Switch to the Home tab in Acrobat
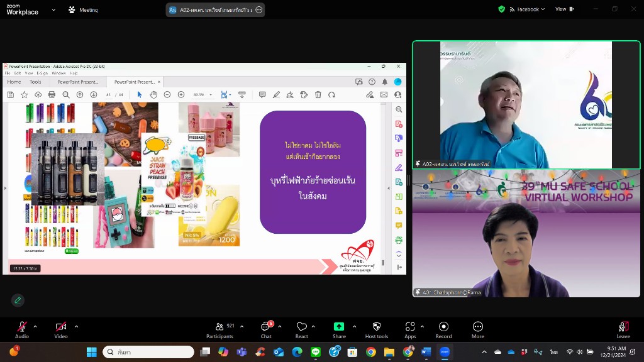The height and width of the screenshot is (362, 644). pyautogui.click(x=14, y=82)
